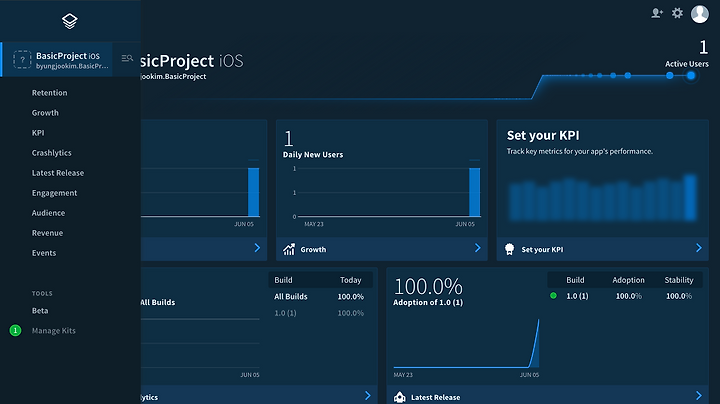This screenshot has height=404, width=720.
Task: Click the Today column header
Action: click(351, 280)
